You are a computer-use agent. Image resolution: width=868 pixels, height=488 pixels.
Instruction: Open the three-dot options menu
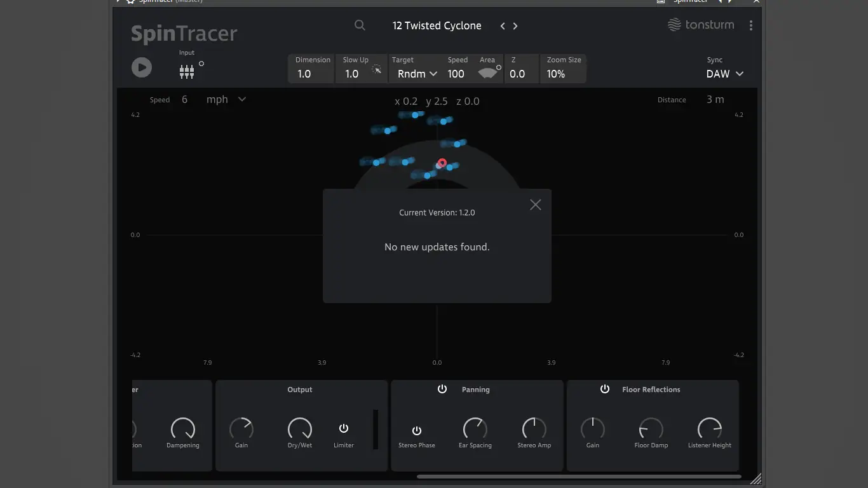tap(750, 25)
